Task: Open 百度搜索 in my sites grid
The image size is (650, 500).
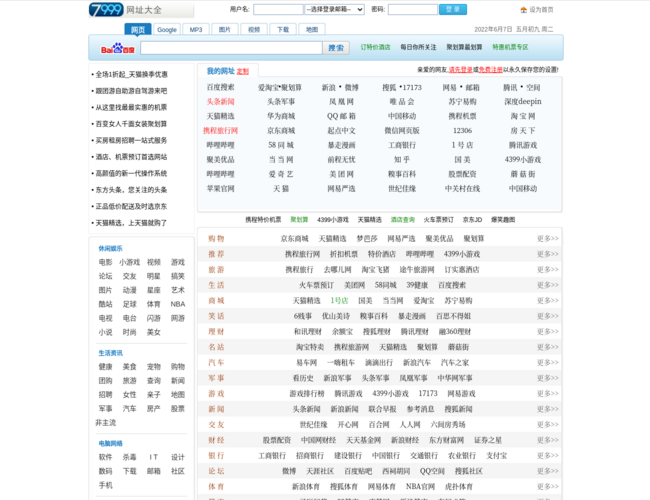Action: pos(221,87)
